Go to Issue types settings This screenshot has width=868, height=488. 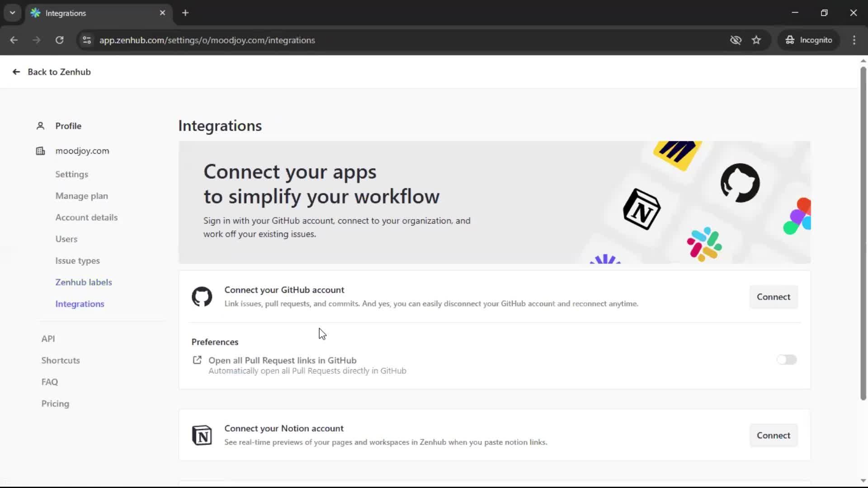coord(77,261)
